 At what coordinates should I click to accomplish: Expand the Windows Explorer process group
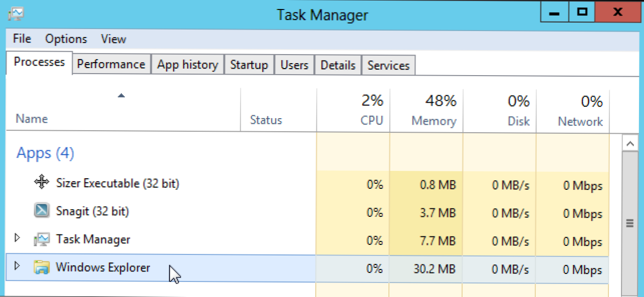point(18,266)
